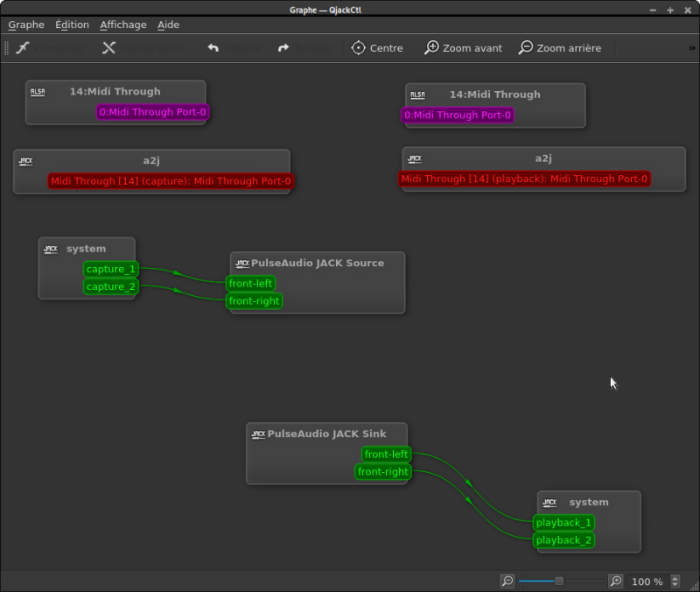Select the system node title above capture ports

[86, 249]
